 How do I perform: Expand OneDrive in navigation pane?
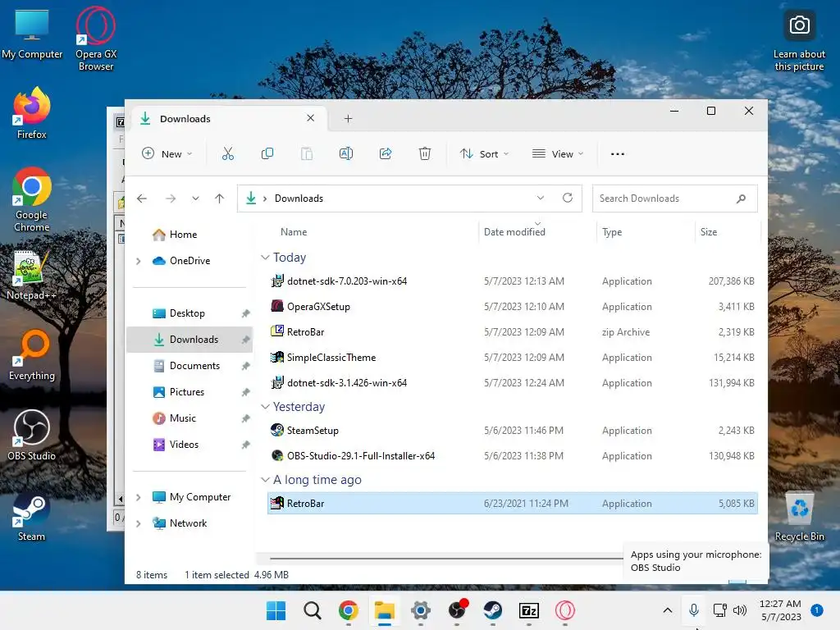138,261
